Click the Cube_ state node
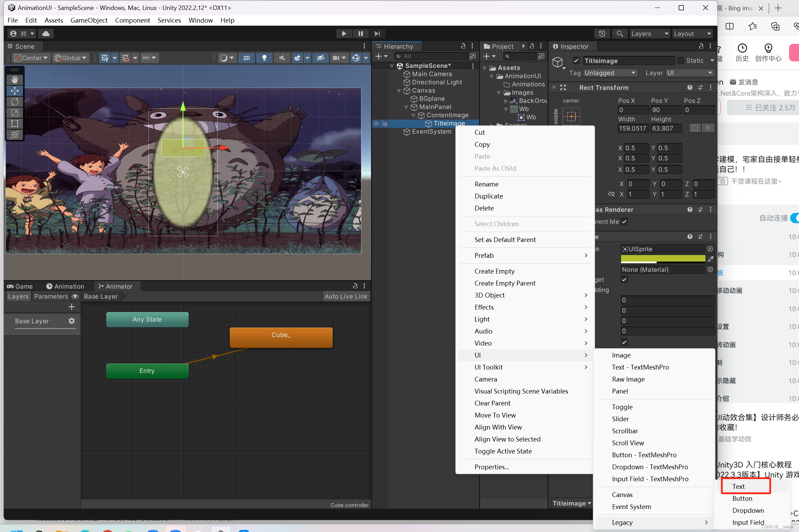This screenshot has width=799, height=532. click(281, 337)
